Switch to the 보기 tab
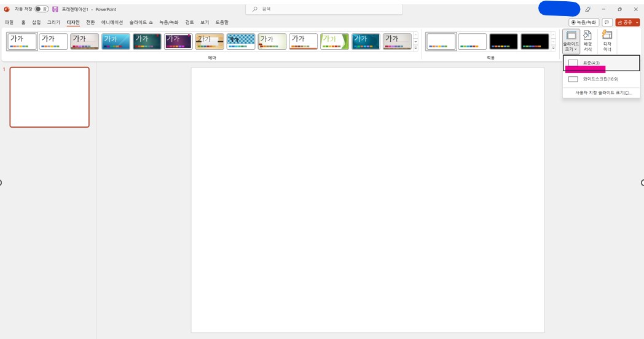 pos(205,22)
